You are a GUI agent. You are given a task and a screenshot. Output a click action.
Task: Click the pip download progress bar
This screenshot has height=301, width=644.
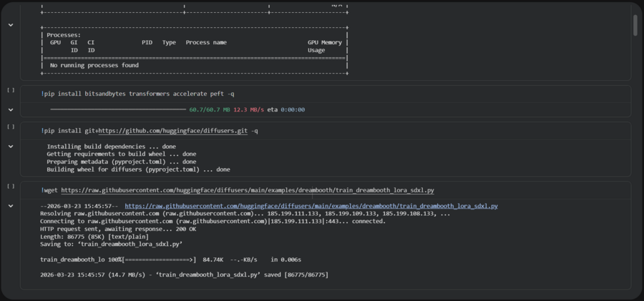pyautogui.click(x=118, y=109)
